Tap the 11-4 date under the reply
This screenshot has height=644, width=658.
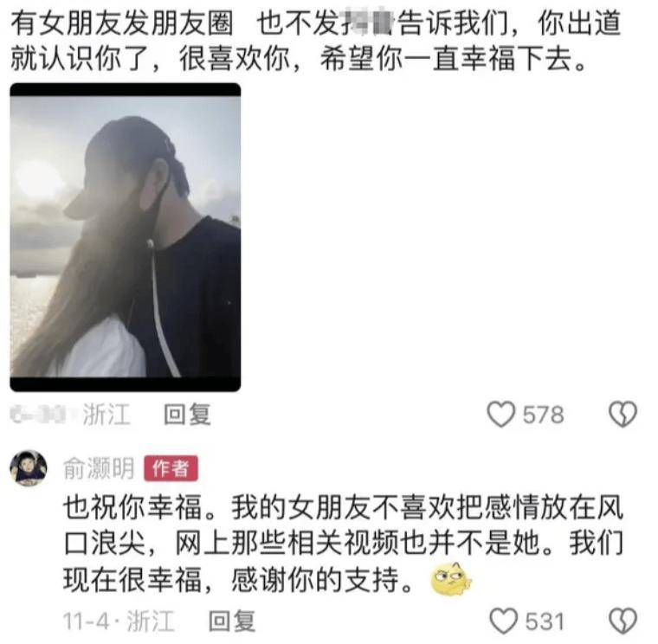pos(86,621)
